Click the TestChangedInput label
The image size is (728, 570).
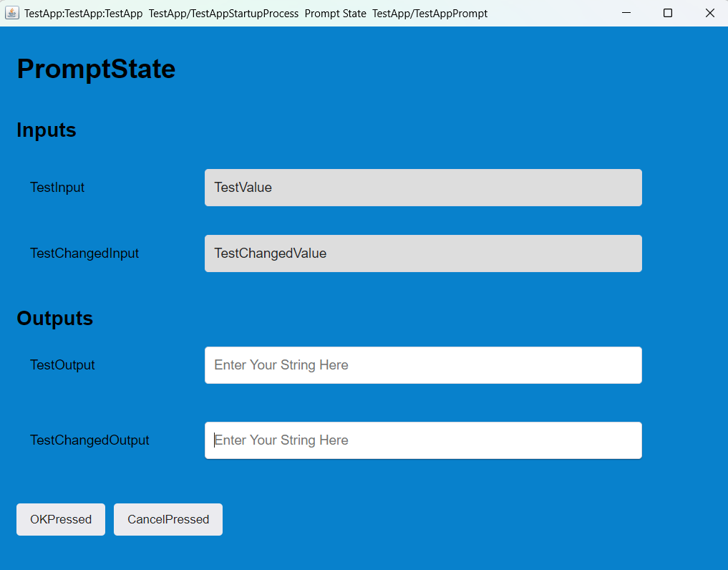pos(84,253)
